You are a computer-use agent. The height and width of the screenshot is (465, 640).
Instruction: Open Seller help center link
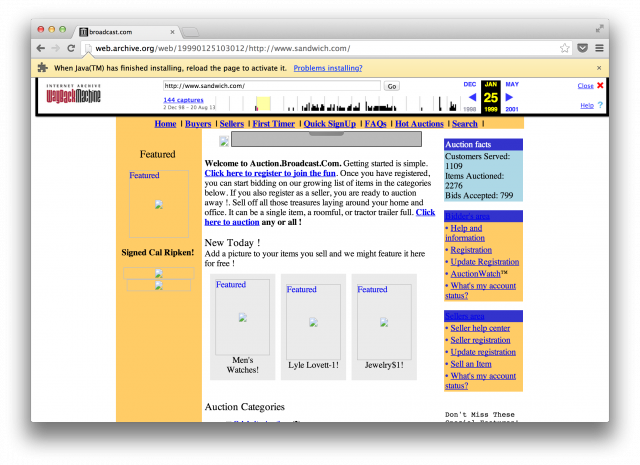pyautogui.click(x=480, y=328)
